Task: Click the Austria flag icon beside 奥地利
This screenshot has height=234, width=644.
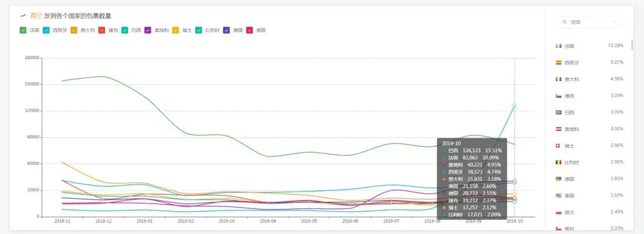Action: 558,129
